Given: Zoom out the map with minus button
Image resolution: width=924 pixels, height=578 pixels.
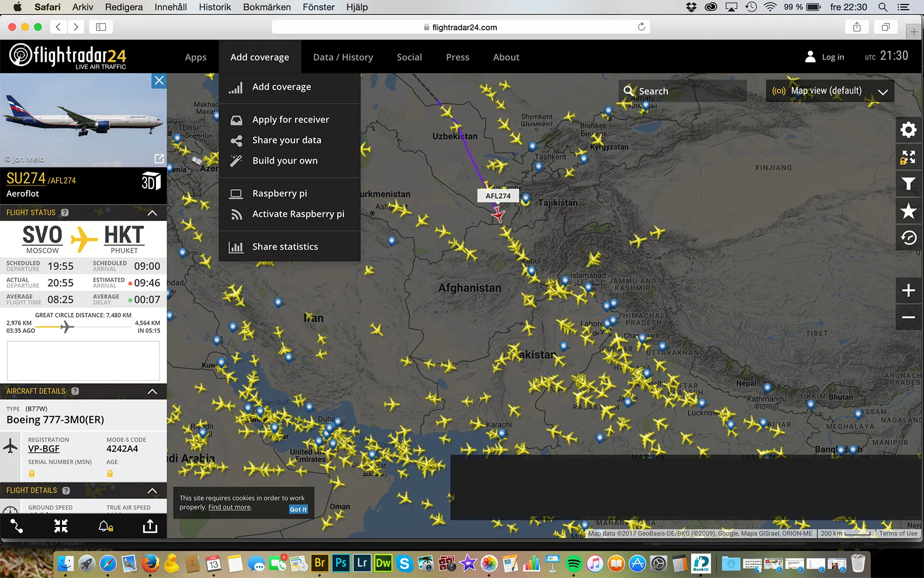Looking at the screenshot, I should pos(909,317).
